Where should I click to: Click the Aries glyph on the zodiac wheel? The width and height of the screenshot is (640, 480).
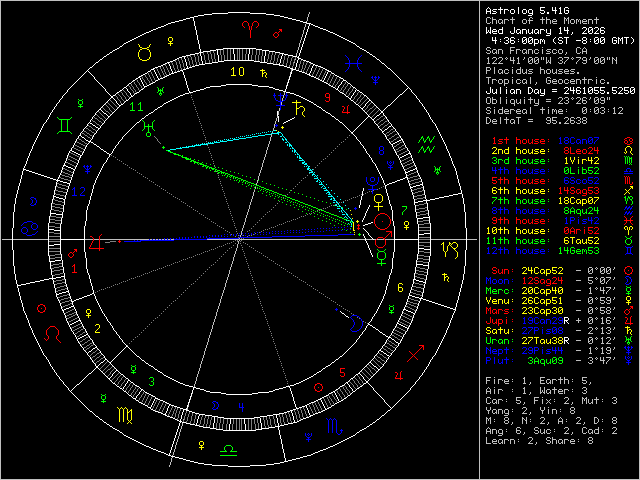[x=250, y=29]
